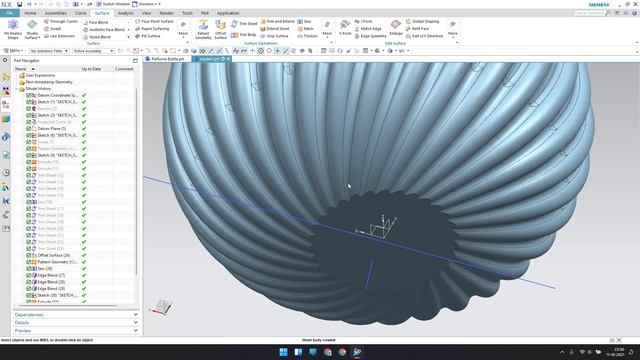Click Trim and Extend tool
640x360 pixels.
[x=277, y=21]
